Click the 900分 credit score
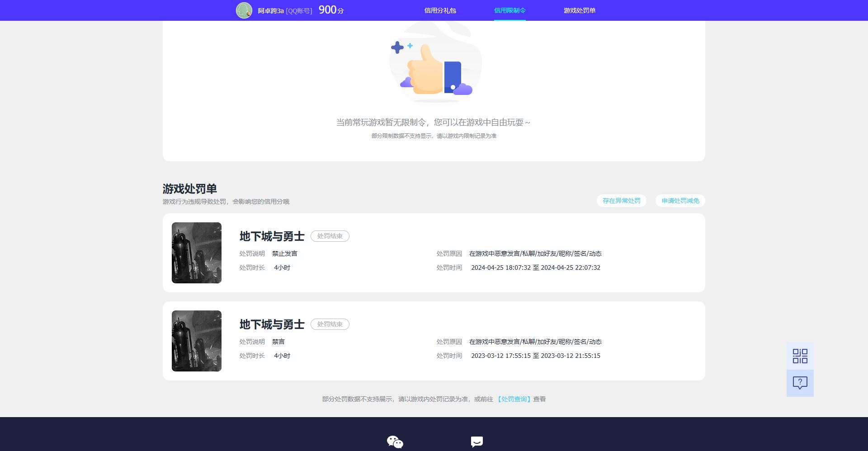 point(331,10)
